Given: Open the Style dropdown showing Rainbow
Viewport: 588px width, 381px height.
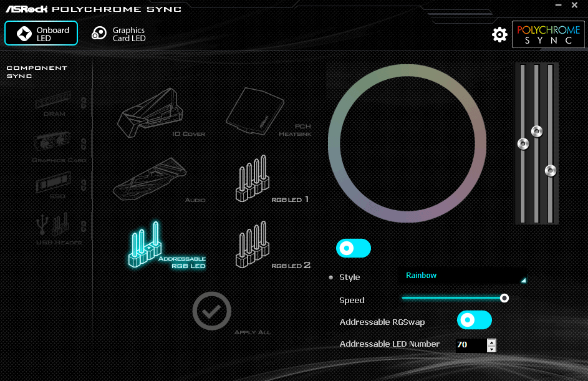Looking at the screenshot, I should pyautogui.click(x=462, y=276).
